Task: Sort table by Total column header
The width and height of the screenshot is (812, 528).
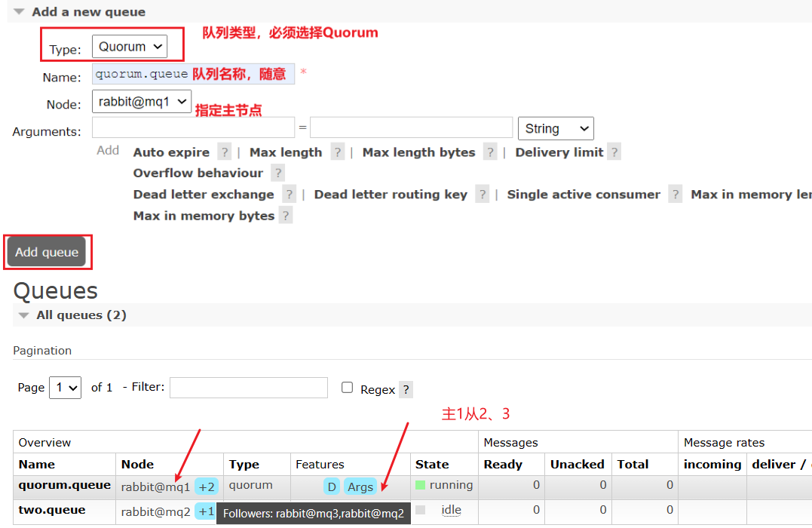Action: click(633, 465)
